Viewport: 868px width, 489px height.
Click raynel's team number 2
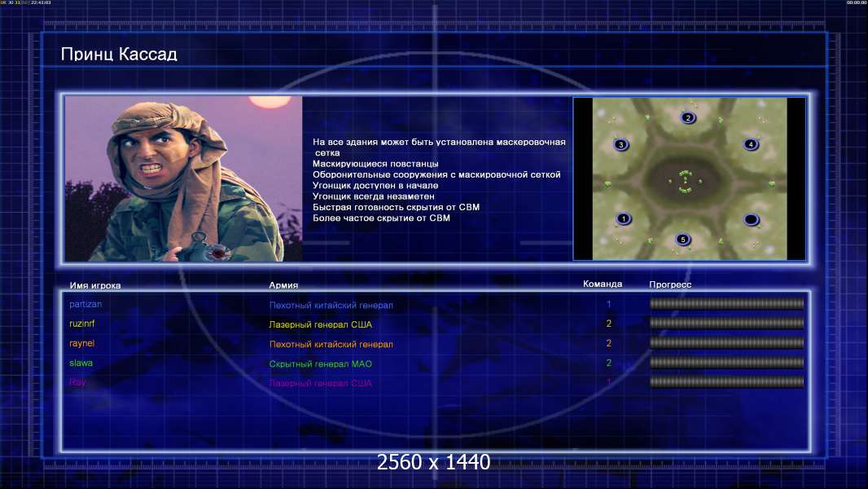click(x=609, y=343)
